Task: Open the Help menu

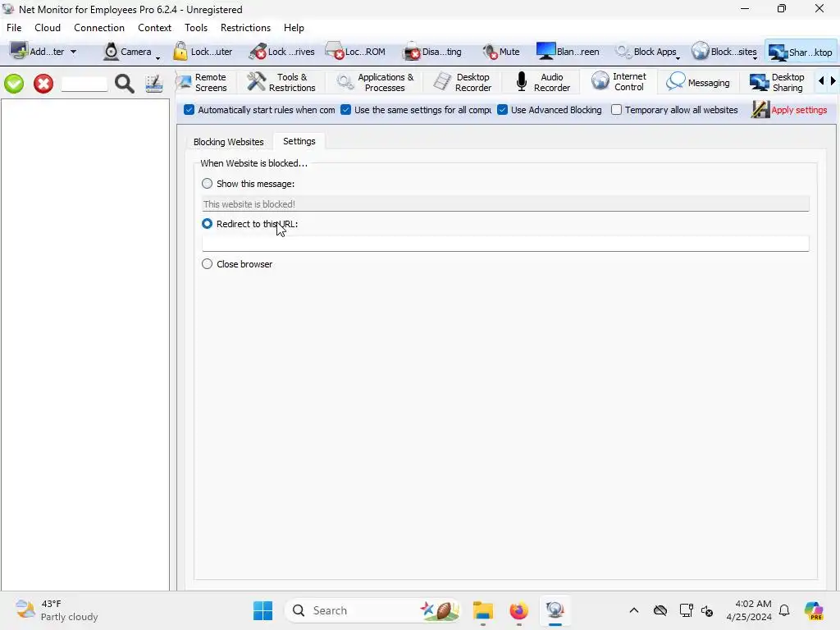Action: click(x=294, y=28)
